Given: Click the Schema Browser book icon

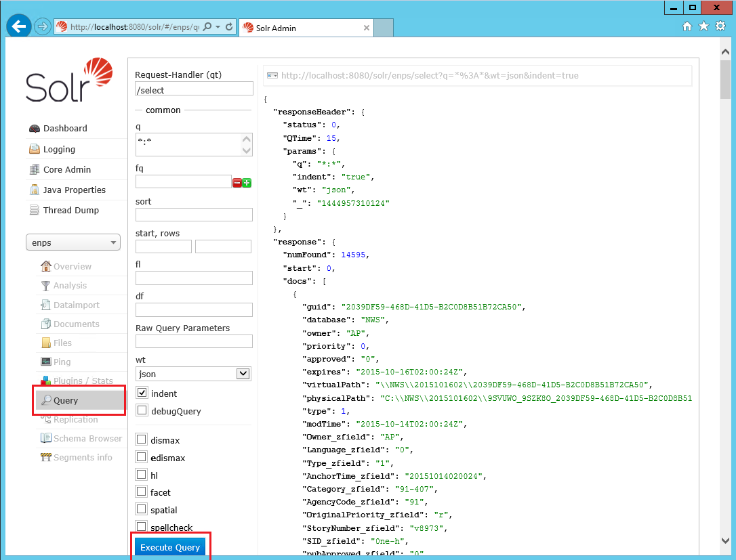Looking at the screenshot, I should (45, 438).
